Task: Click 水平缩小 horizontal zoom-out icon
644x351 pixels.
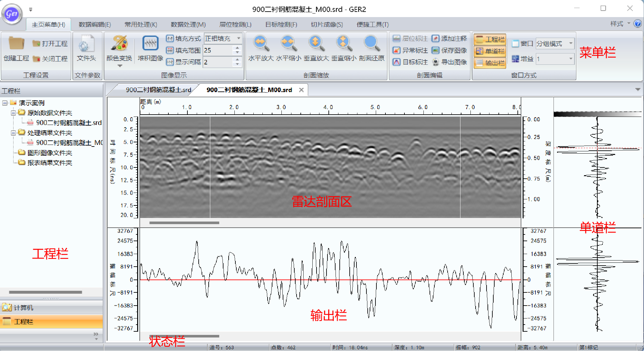Action: pos(289,43)
